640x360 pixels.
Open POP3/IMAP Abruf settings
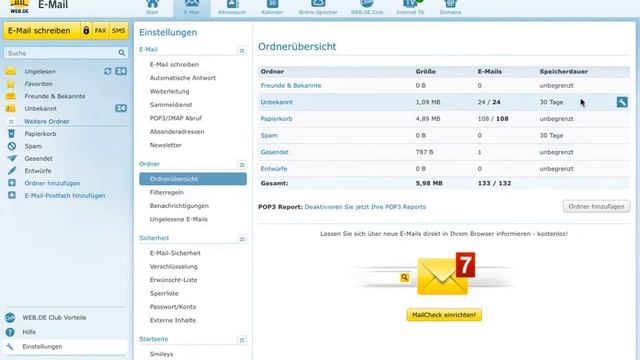pos(176,118)
